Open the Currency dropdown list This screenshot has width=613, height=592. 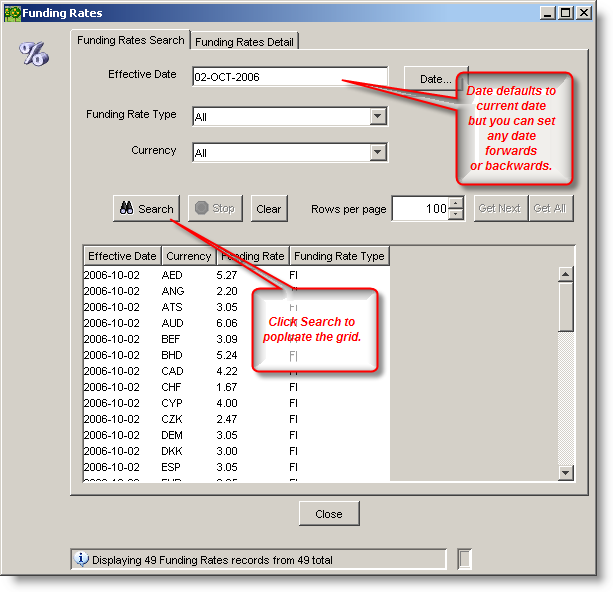[x=377, y=152]
